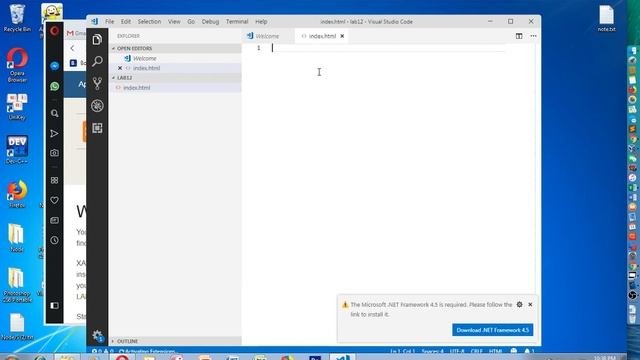Click the feedback smiley in status bar
This screenshot has width=640, height=360.
coord(513,351)
